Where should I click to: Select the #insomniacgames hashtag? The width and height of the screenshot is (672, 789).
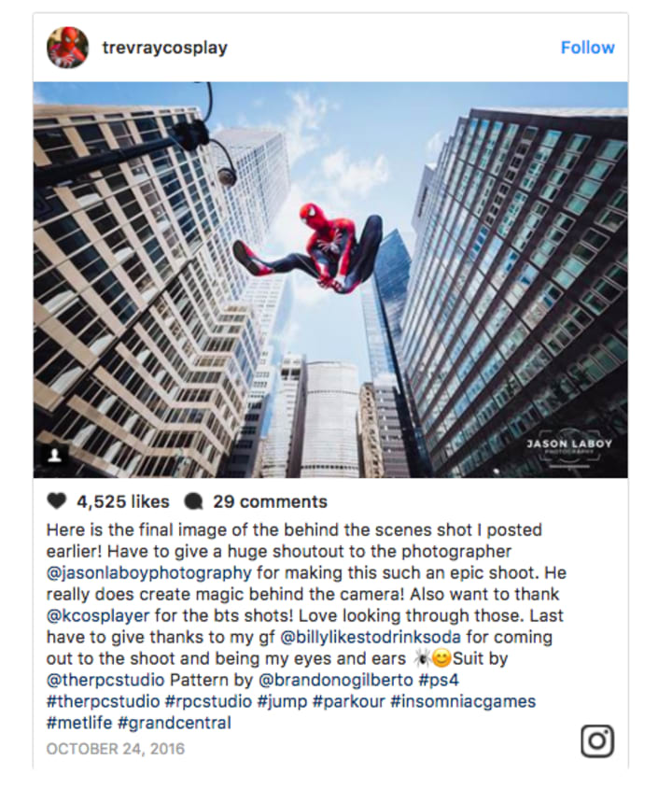click(x=463, y=701)
